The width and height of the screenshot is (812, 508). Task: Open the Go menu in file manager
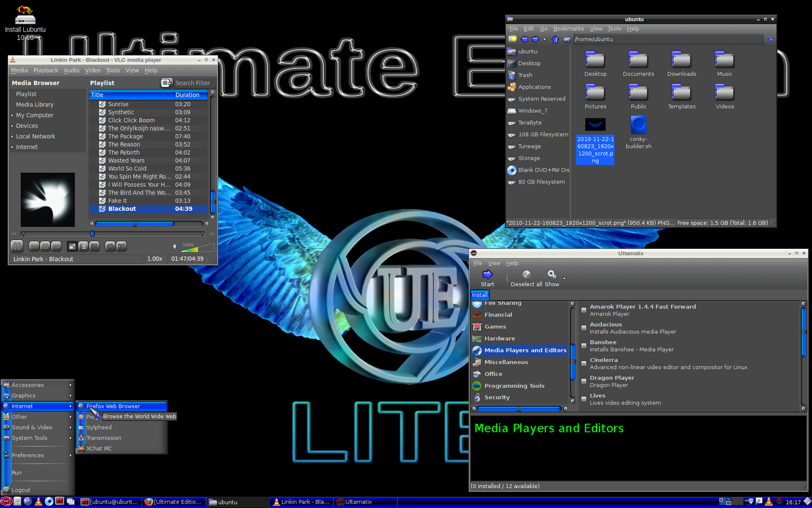pyautogui.click(x=544, y=29)
